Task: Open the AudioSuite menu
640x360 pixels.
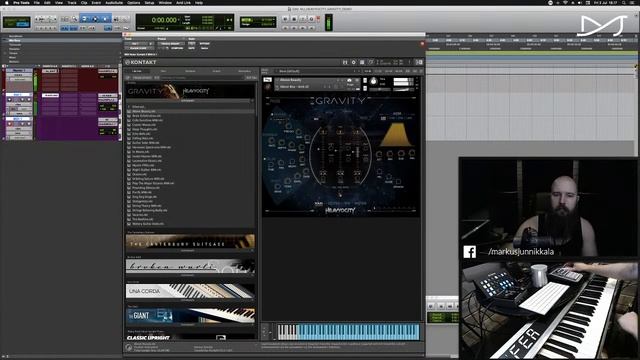Action: pos(114,2)
